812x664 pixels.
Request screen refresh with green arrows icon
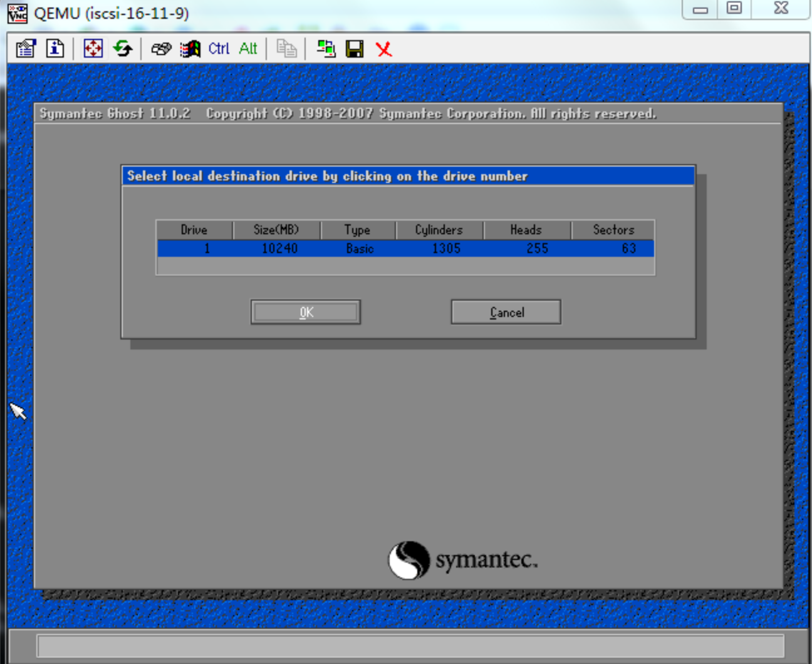[123, 48]
